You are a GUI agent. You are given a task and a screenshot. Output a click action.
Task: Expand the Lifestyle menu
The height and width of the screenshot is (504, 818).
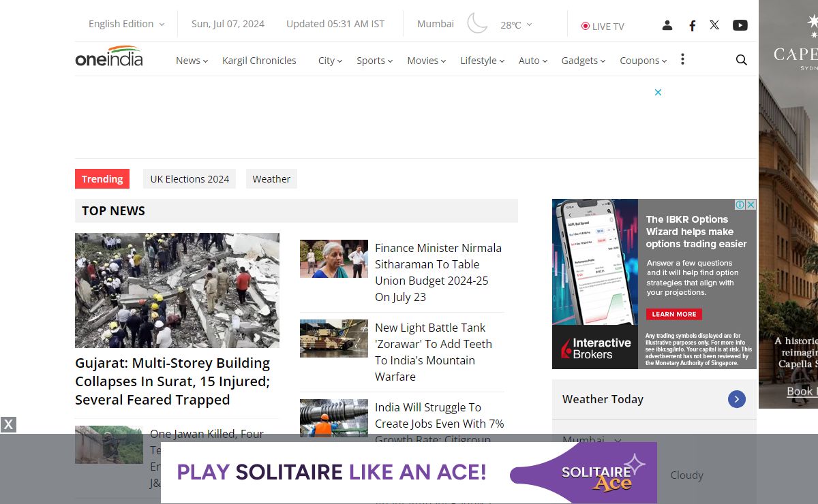pyautogui.click(x=482, y=60)
